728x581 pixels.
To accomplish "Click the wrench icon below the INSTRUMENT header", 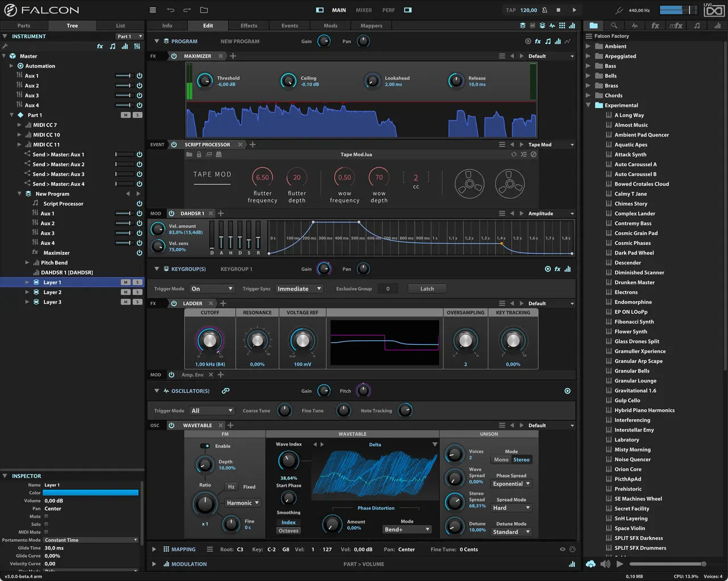I will (6, 46).
